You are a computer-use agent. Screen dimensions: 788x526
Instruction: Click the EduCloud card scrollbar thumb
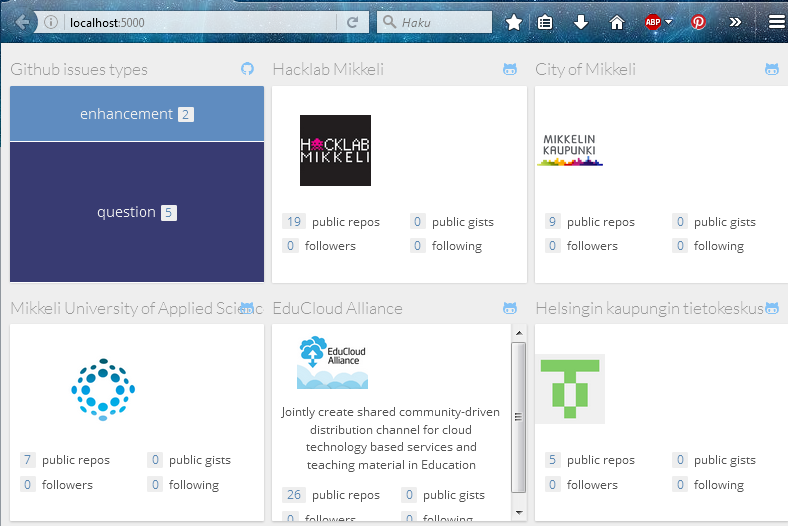(x=519, y=417)
